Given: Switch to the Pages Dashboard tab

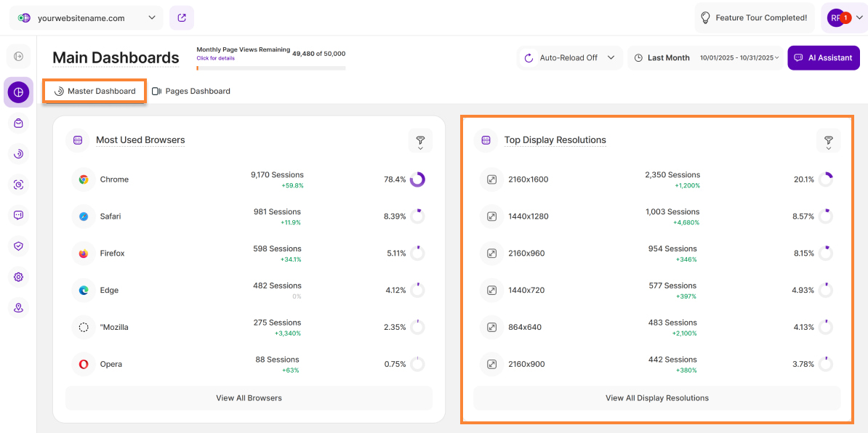Looking at the screenshot, I should pos(190,92).
